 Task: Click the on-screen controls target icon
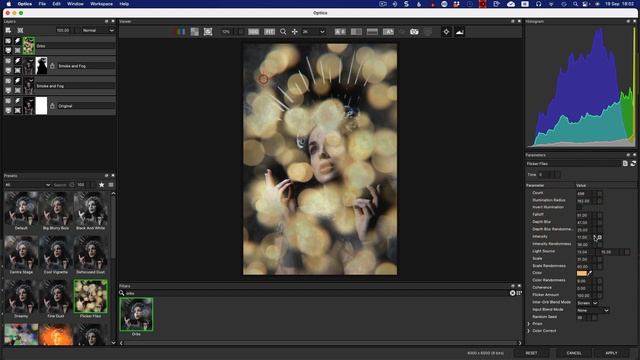click(x=447, y=31)
